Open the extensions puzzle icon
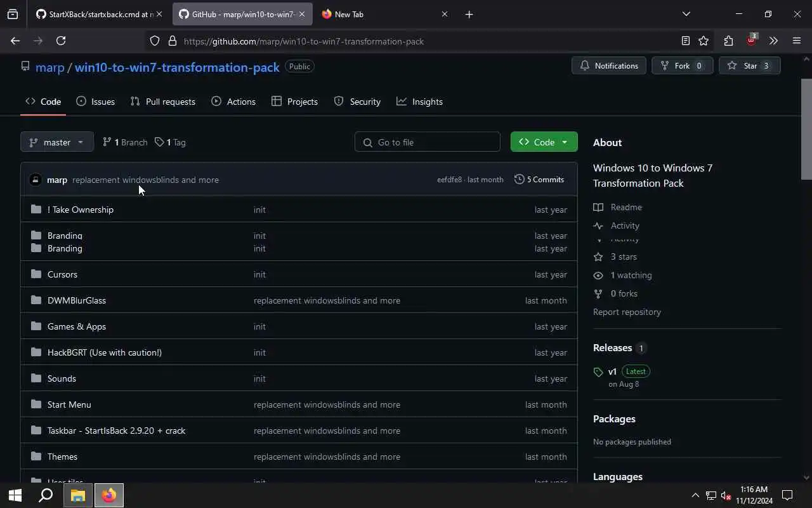Image resolution: width=812 pixels, height=508 pixels. (x=728, y=41)
